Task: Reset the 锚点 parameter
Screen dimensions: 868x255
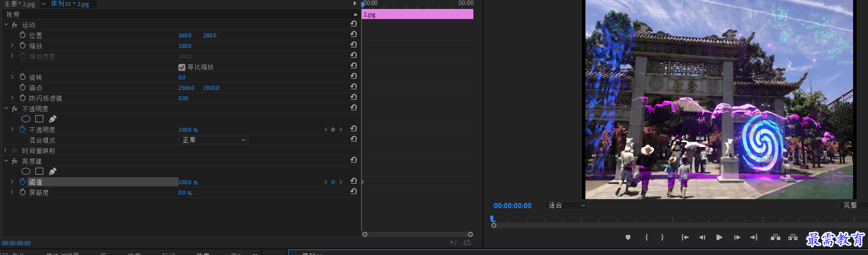Action: pos(354,87)
